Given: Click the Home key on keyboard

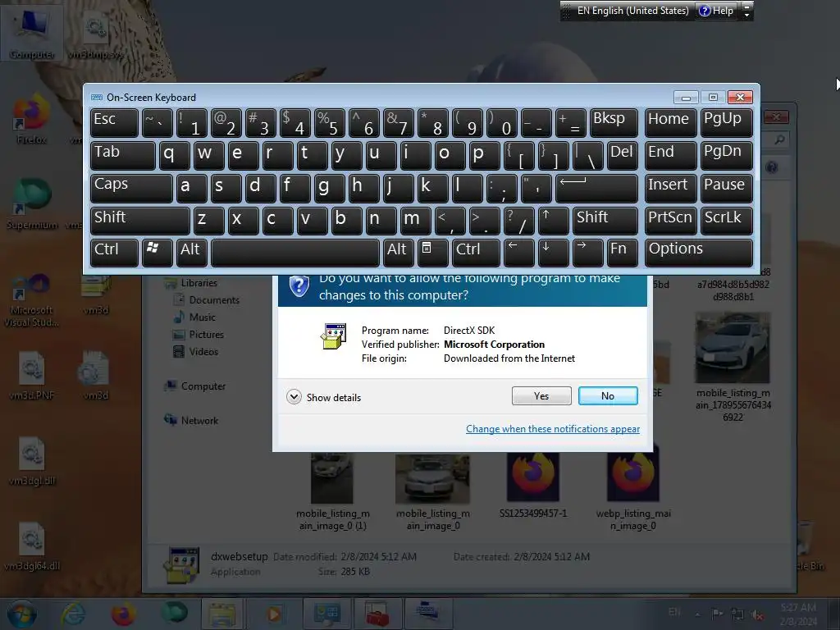Looking at the screenshot, I should point(671,123).
